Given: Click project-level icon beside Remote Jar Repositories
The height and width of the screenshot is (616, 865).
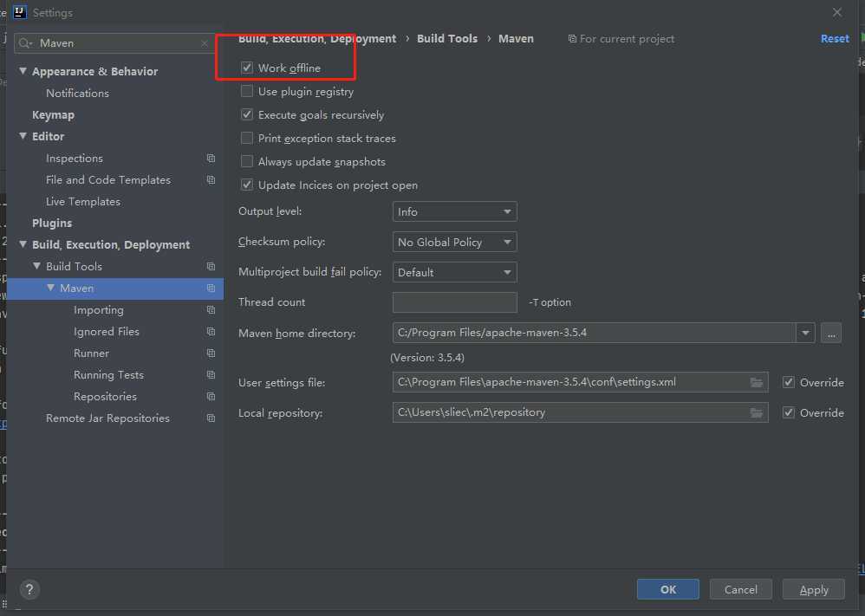Looking at the screenshot, I should [211, 418].
